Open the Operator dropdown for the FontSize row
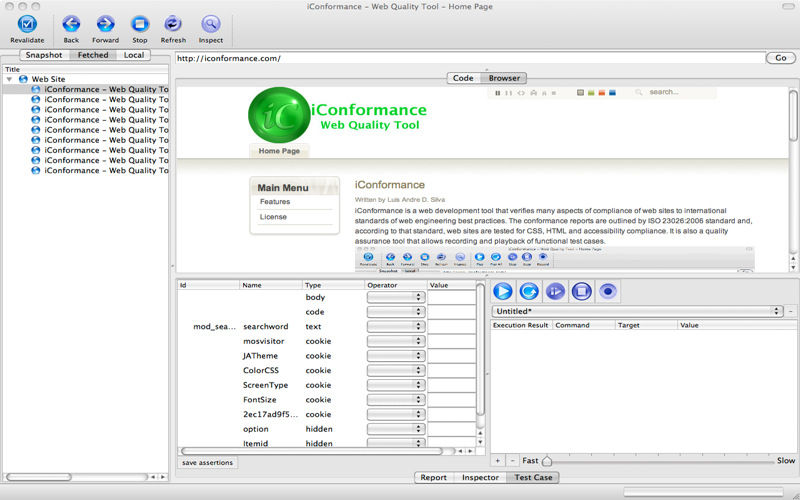The width and height of the screenshot is (800, 500). click(396, 399)
